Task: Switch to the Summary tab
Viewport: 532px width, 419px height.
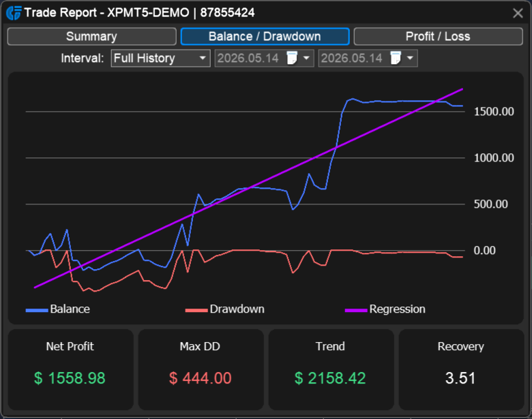Action: coord(91,36)
